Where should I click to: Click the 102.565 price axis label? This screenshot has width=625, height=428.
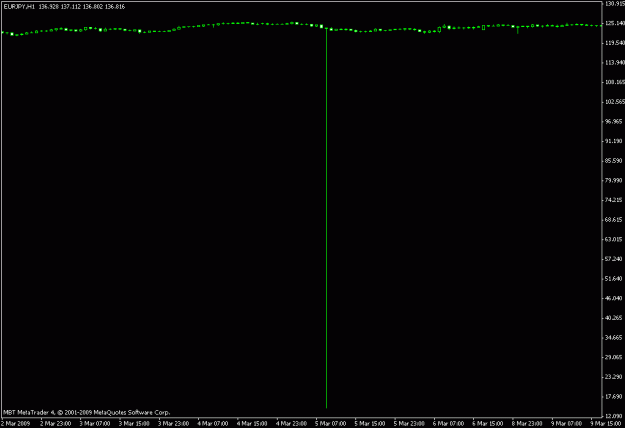click(615, 102)
